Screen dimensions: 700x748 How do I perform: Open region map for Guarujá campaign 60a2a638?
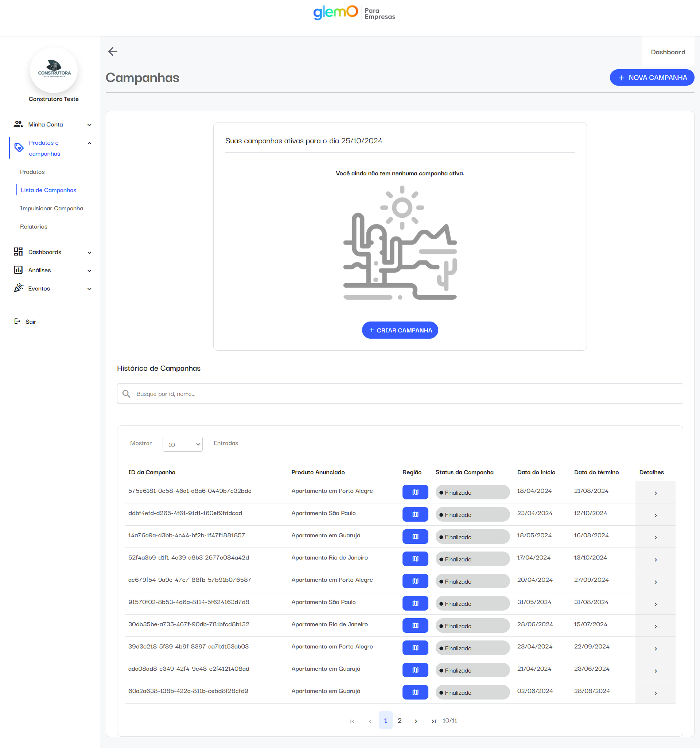coord(415,692)
